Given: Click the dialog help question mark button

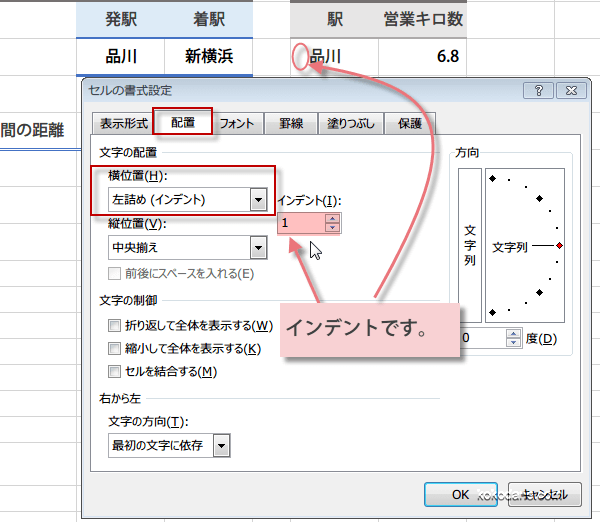Looking at the screenshot, I should click(538, 91).
